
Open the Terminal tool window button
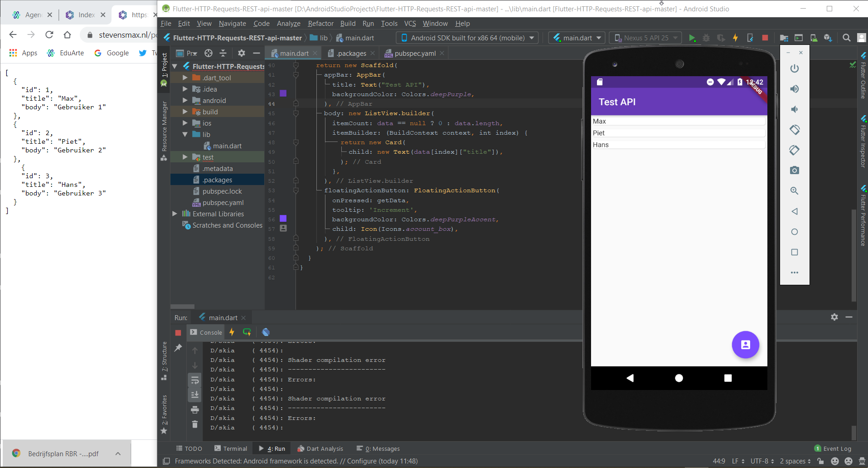[x=231, y=448]
